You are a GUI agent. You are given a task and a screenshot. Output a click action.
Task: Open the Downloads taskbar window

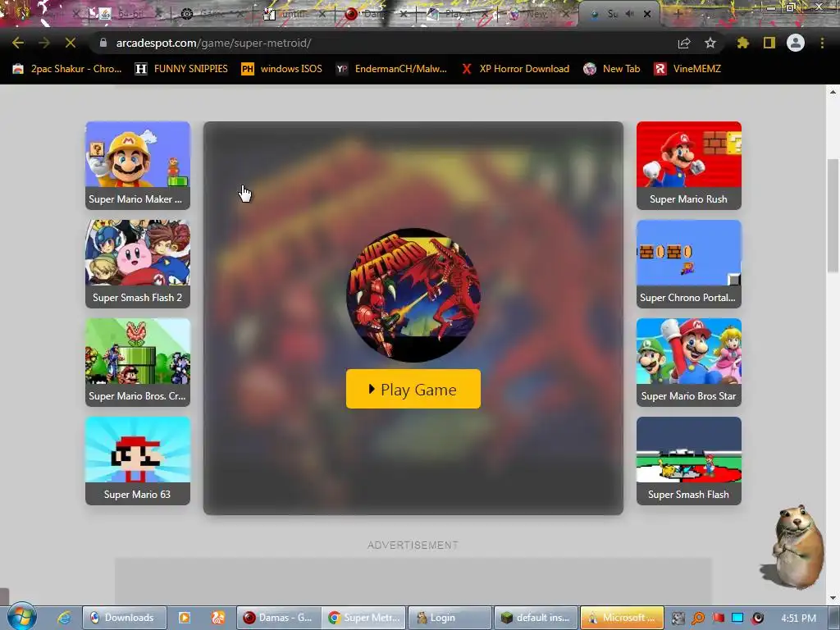click(x=124, y=618)
